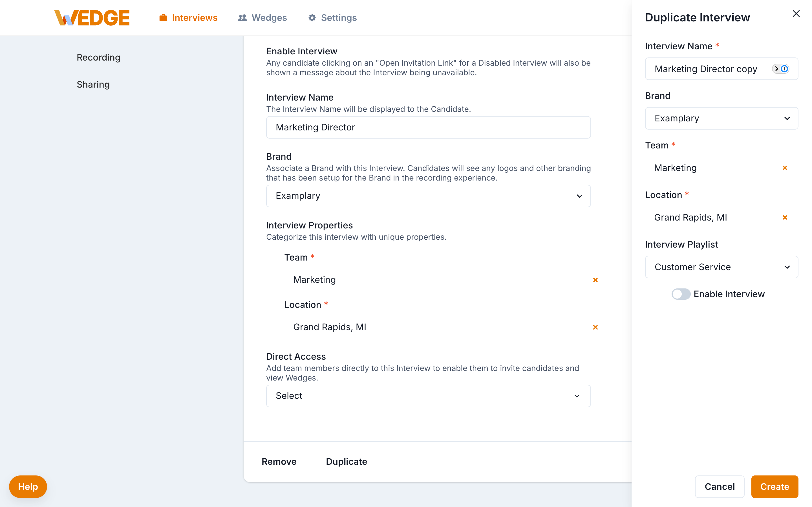
Task: Remove the Grand Rapids, MI location tag
Action: point(595,327)
